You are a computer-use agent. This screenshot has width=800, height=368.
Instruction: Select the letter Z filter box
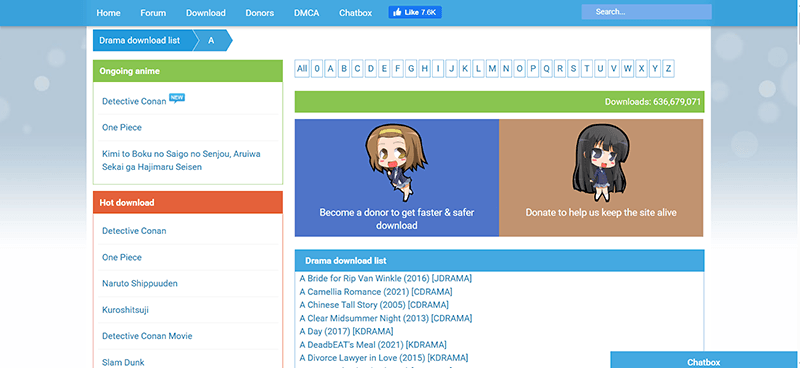click(x=668, y=68)
